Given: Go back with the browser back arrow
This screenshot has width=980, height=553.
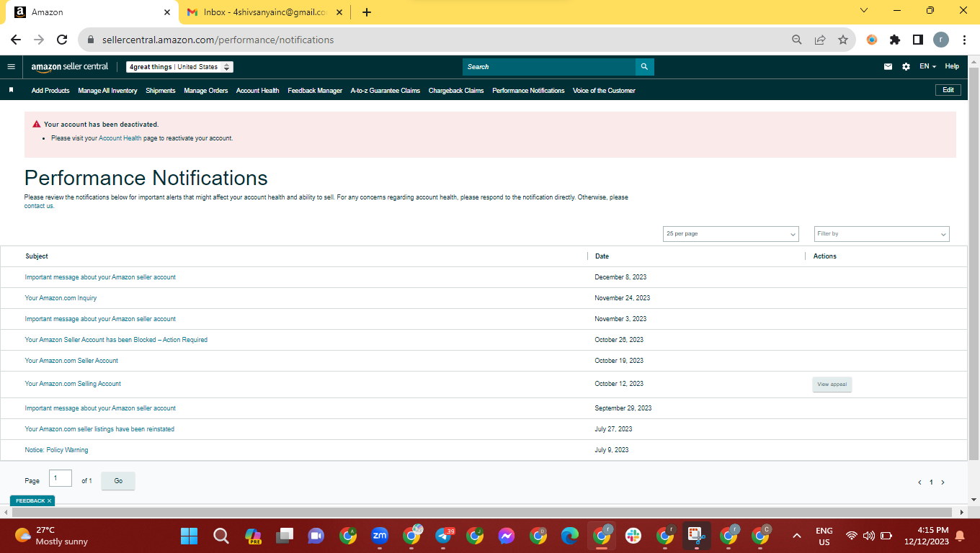Looking at the screenshot, I should click(16, 40).
